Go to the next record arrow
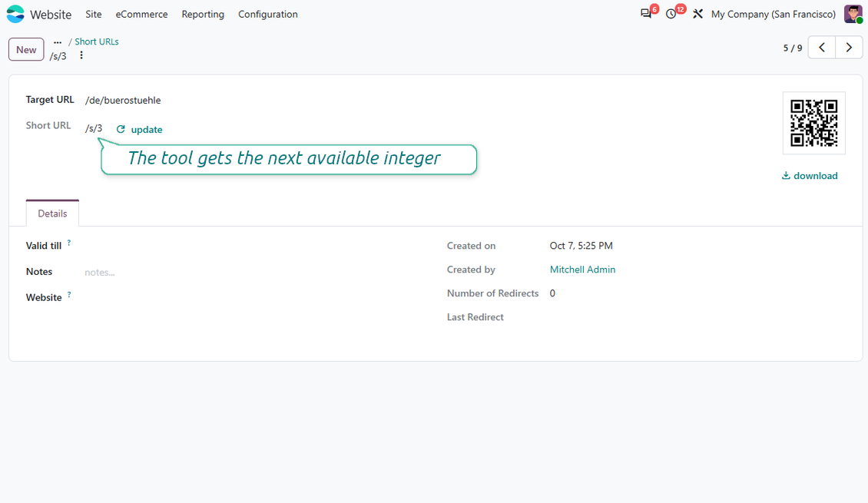Viewport: 868px width, 503px height. (x=849, y=48)
